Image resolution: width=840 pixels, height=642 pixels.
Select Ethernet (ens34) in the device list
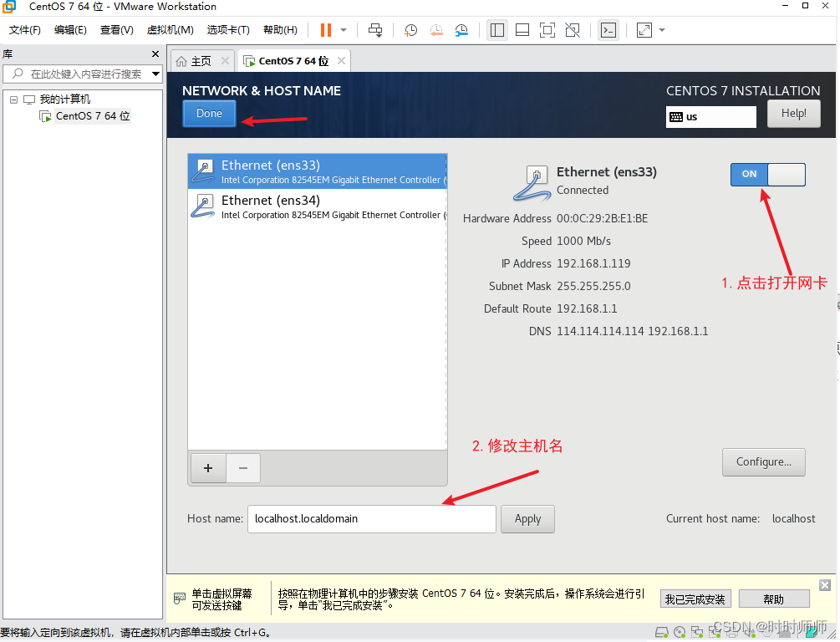317,206
